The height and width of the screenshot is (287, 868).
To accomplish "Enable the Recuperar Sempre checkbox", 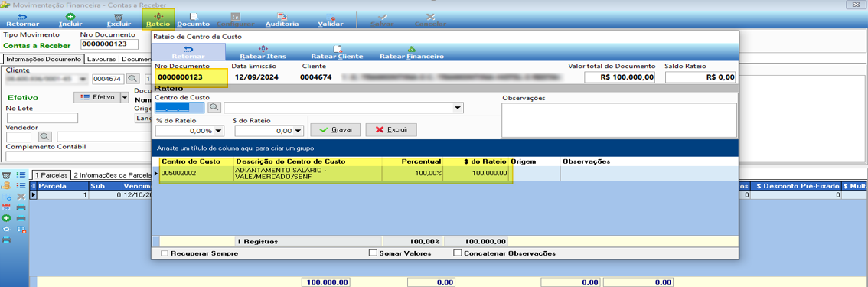I will (x=165, y=253).
